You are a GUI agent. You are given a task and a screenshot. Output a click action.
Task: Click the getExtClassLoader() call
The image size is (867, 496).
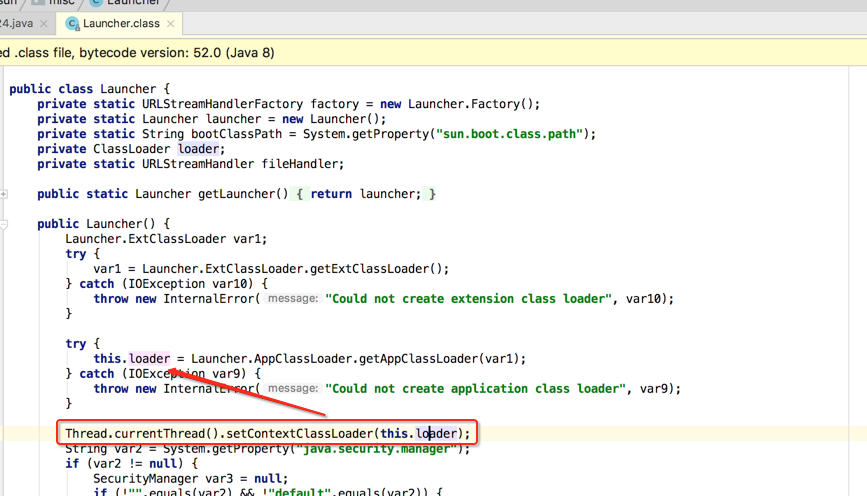(x=379, y=269)
